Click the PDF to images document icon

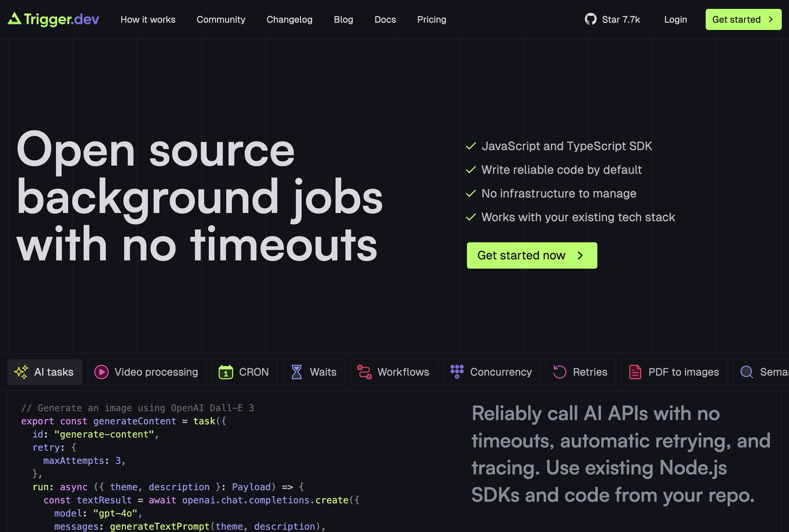click(635, 372)
